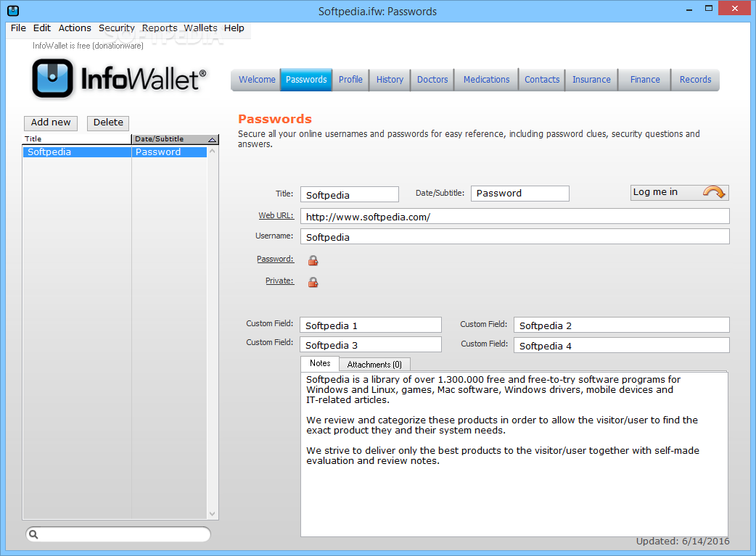The height and width of the screenshot is (556, 756).
Task: Open the Edit menu
Action: point(42,28)
